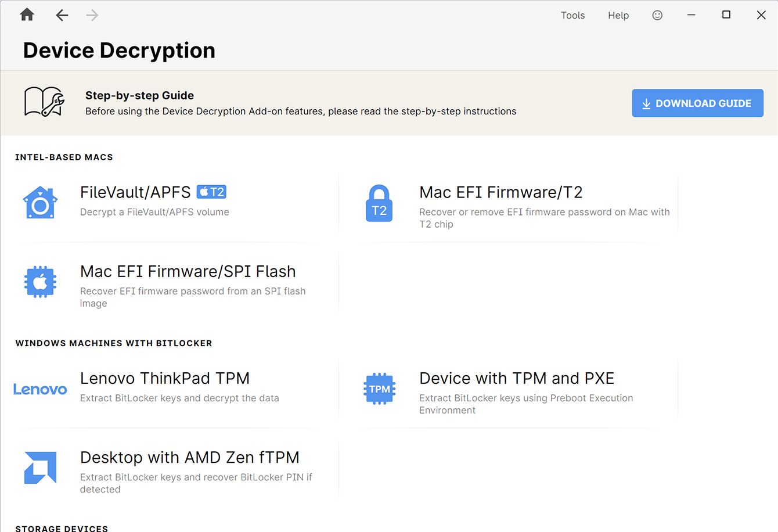Click the Mac EFI Firmware/T2 entry
This screenshot has width=778, height=532.
(x=500, y=192)
